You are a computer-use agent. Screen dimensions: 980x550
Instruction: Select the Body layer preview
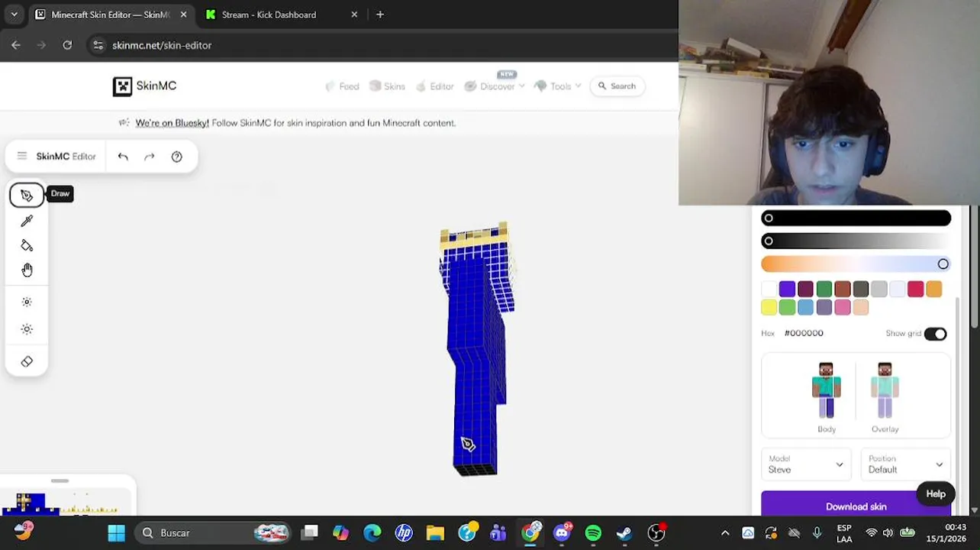point(826,397)
